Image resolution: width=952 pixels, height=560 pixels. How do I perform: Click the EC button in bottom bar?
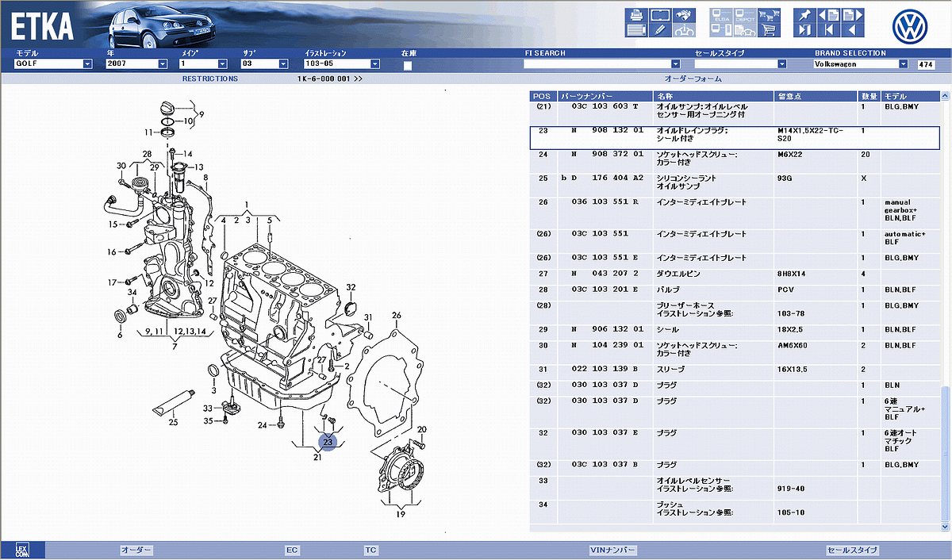pos(292,550)
